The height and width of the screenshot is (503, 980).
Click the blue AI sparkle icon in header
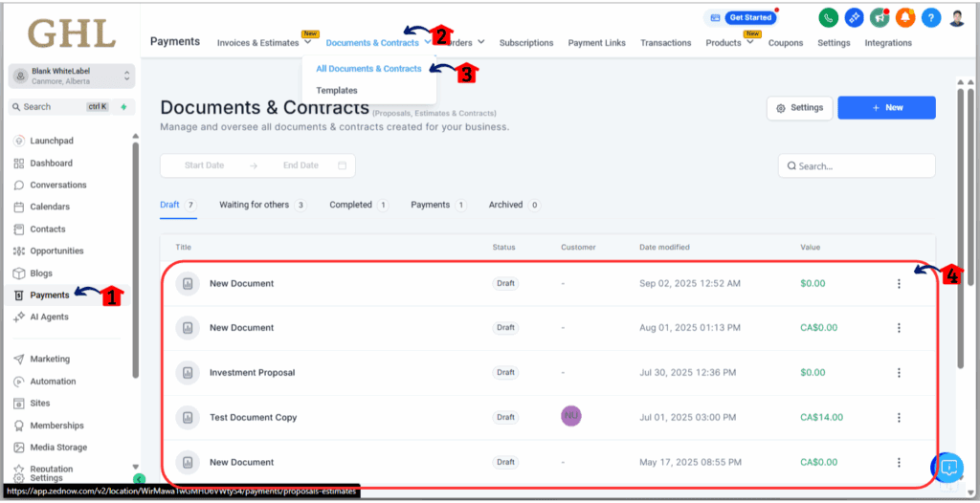[x=854, y=18]
